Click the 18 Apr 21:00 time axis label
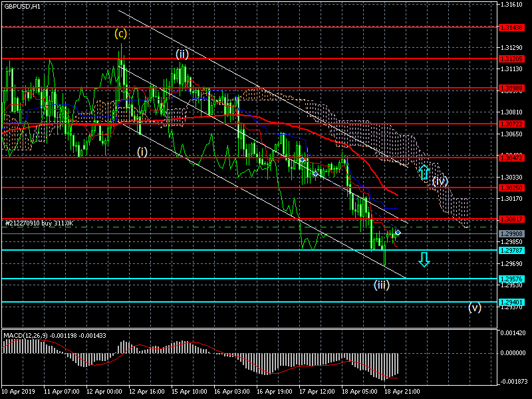The width and height of the screenshot is (532, 399). (402, 392)
